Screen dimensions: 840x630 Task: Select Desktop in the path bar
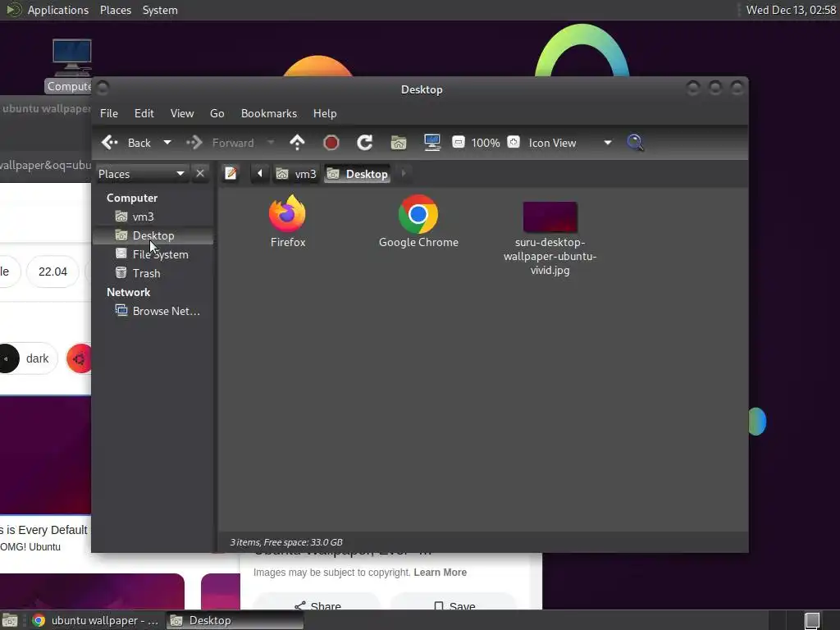click(x=358, y=174)
